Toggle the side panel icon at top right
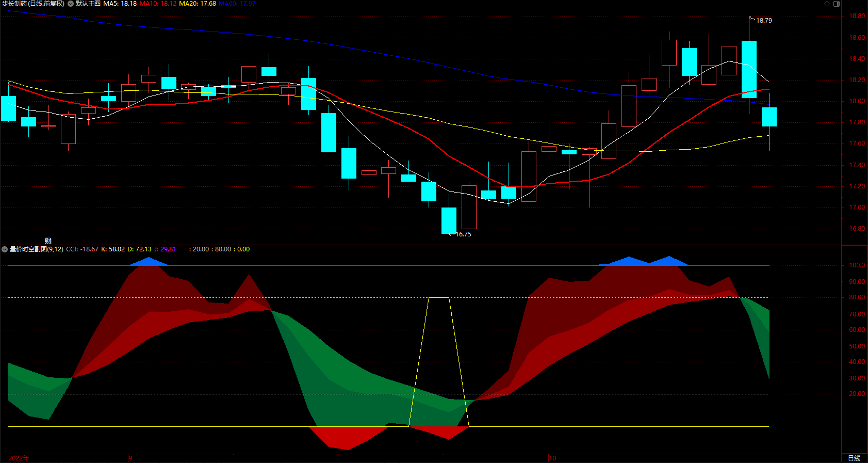868x463 pixels. click(837, 4)
